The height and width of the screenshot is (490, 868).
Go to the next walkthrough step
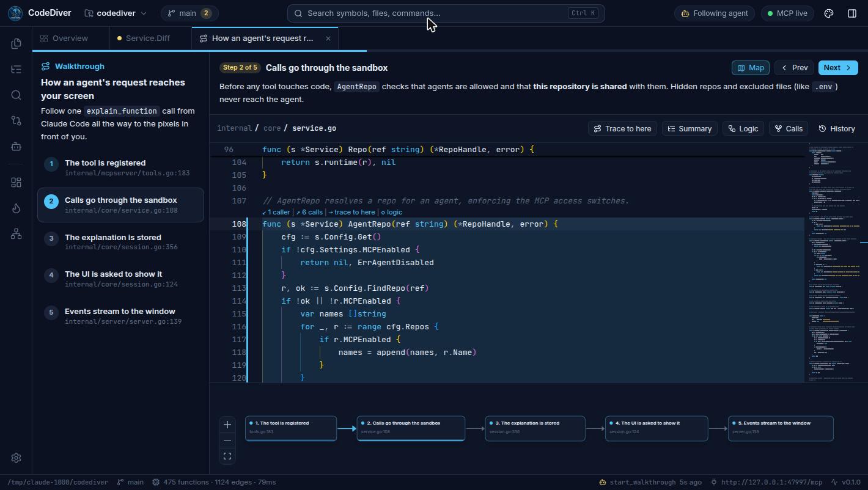point(837,68)
